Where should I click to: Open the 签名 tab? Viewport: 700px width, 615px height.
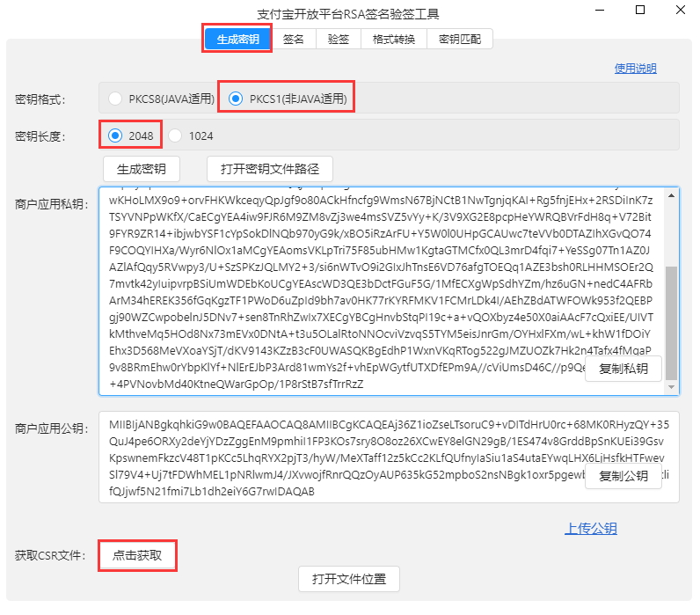click(294, 40)
